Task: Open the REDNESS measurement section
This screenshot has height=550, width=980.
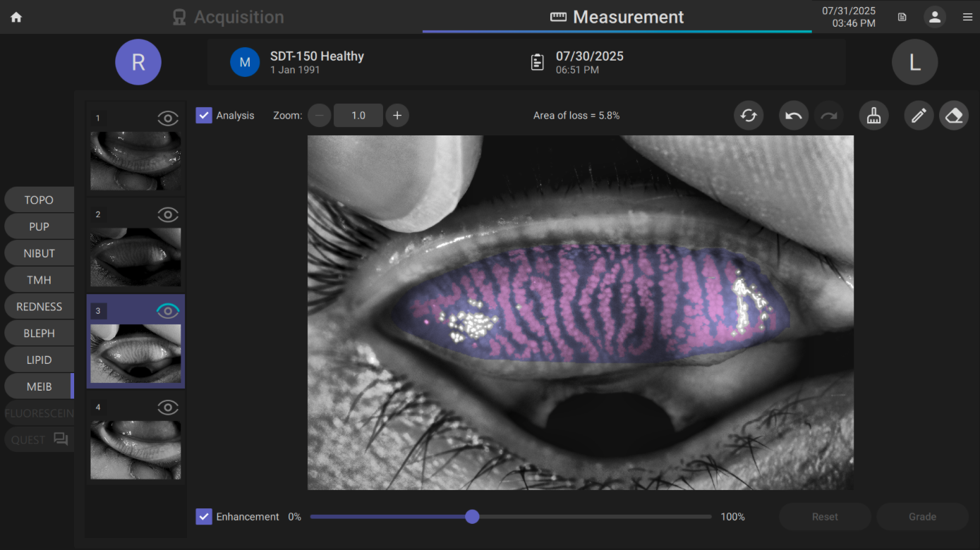Action: pyautogui.click(x=39, y=307)
